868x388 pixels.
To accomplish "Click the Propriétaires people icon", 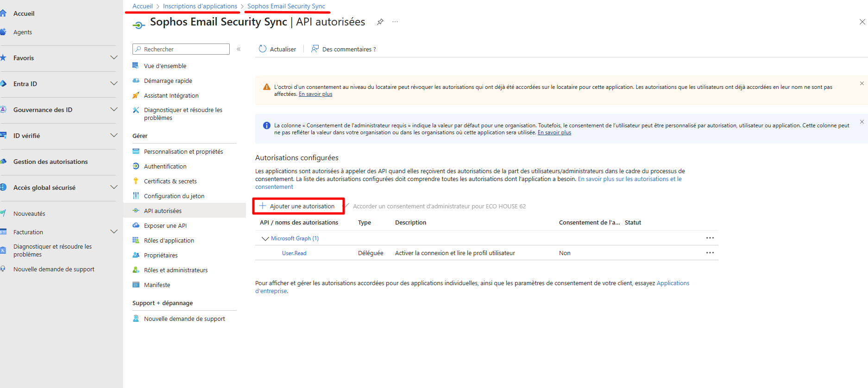I will [136, 255].
